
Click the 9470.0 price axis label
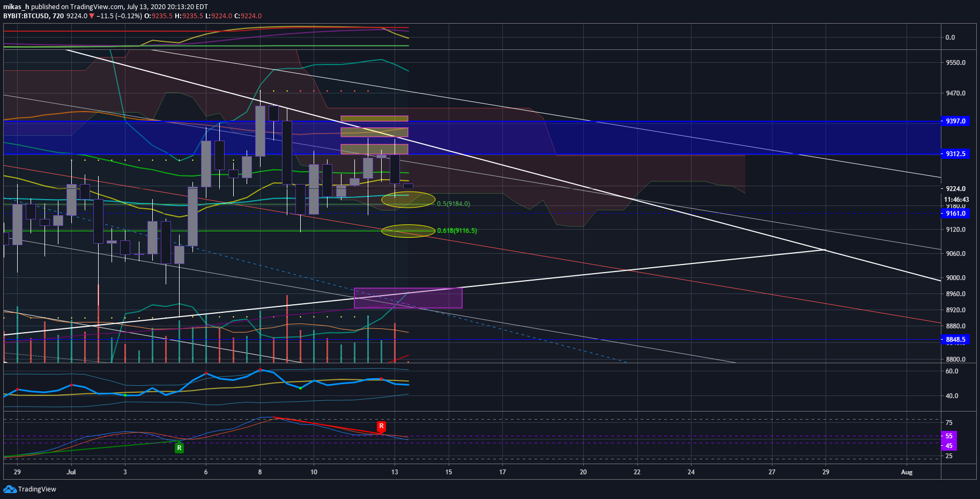click(x=955, y=93)
